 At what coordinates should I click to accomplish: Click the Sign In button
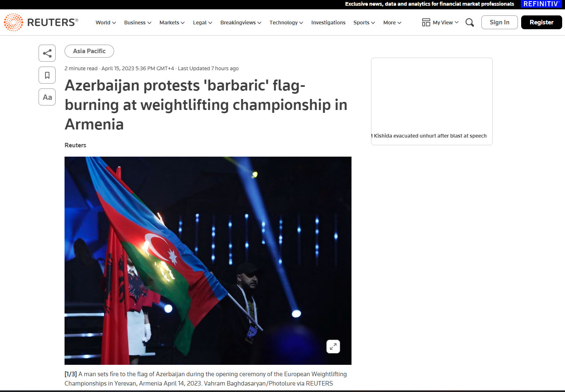[499, 22]
